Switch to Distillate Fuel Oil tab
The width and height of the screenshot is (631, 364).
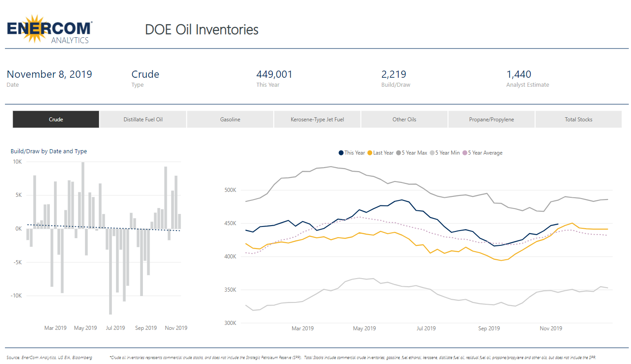tap(143, 120)
